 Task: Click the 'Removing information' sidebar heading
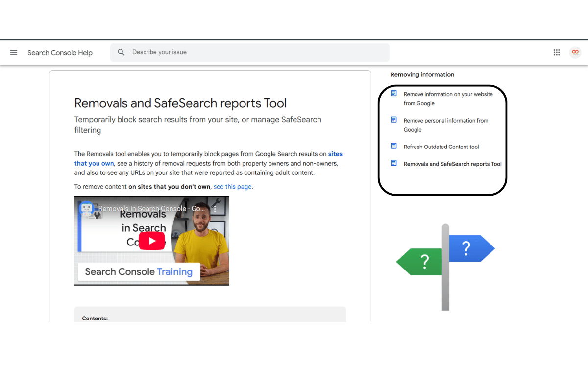422,75
